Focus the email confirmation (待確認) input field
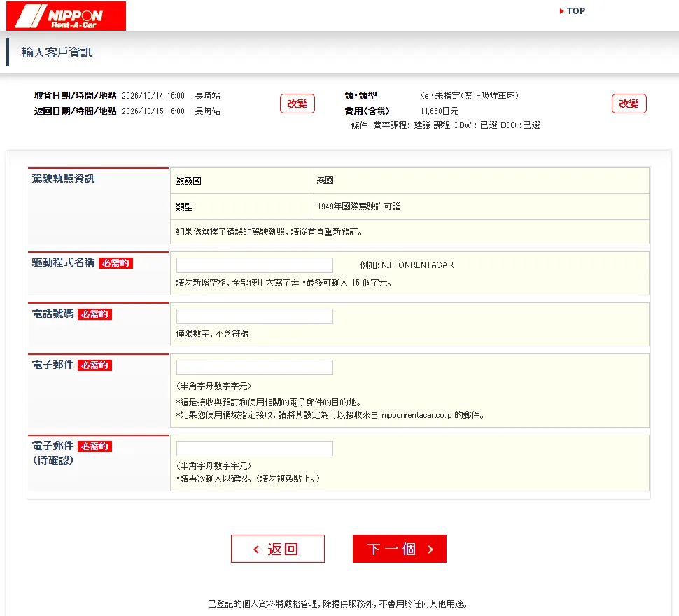 [255, 449]
